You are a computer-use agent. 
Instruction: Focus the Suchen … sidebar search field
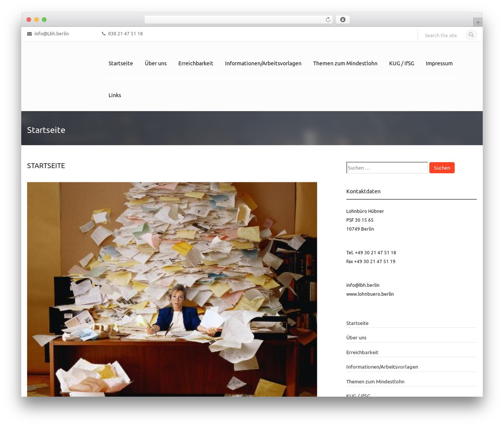coord(387,168)
